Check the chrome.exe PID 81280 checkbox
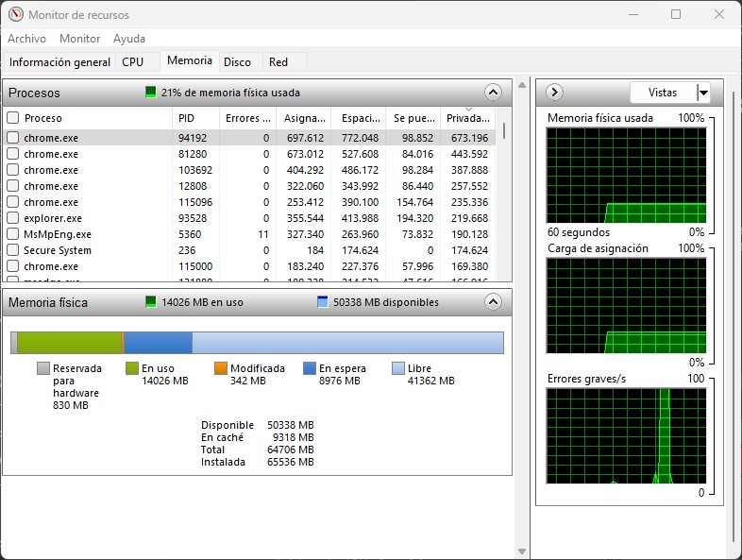Image resolution: width=742 pixels, height=560 pixels. pos(13,153)
